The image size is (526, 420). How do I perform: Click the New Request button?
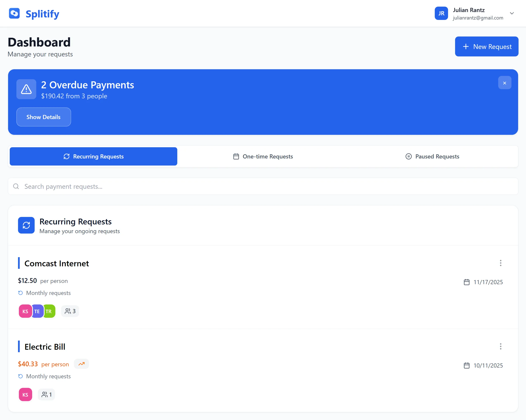486,46
